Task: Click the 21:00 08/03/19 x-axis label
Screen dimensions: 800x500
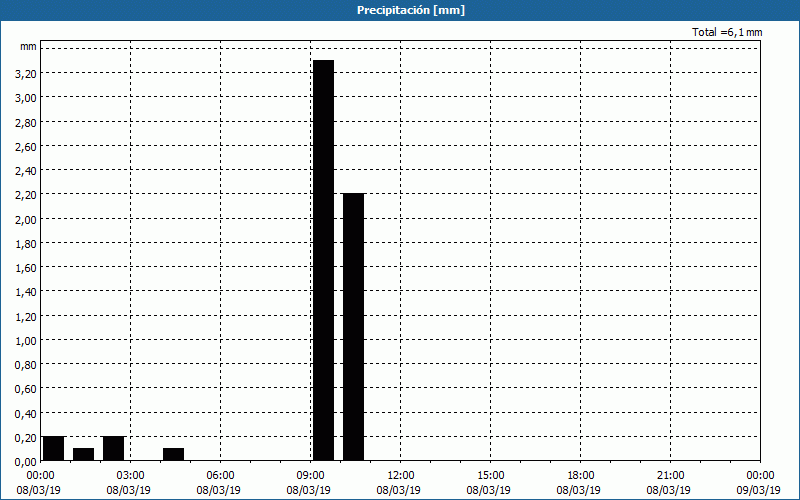Action: (669, 483)
